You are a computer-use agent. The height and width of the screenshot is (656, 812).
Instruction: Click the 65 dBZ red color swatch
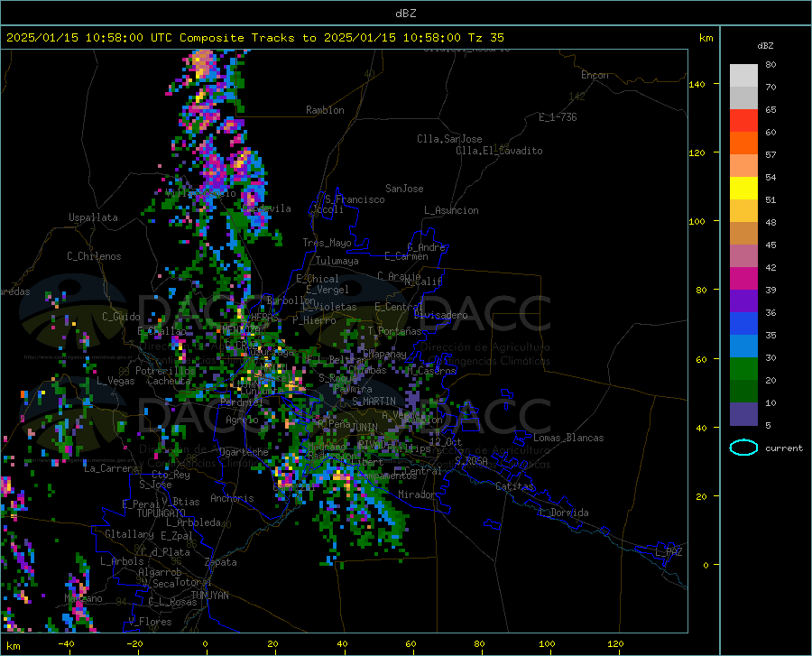(x=743, y=121)
